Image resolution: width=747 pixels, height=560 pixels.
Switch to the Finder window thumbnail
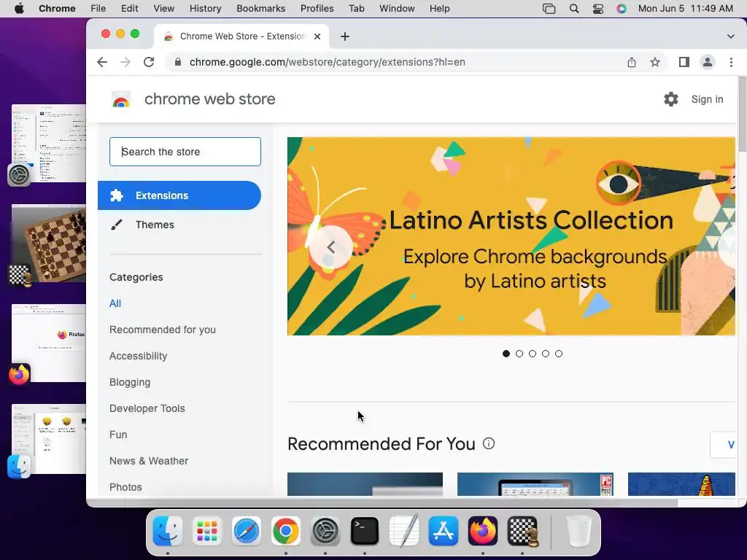click(49, 438)
